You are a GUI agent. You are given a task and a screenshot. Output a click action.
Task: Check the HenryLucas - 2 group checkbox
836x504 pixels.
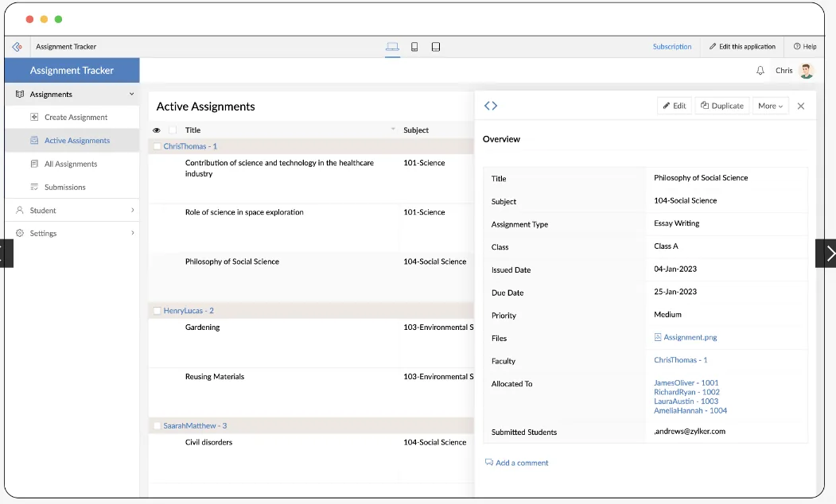pyautogui.click(x=157, y=311)
